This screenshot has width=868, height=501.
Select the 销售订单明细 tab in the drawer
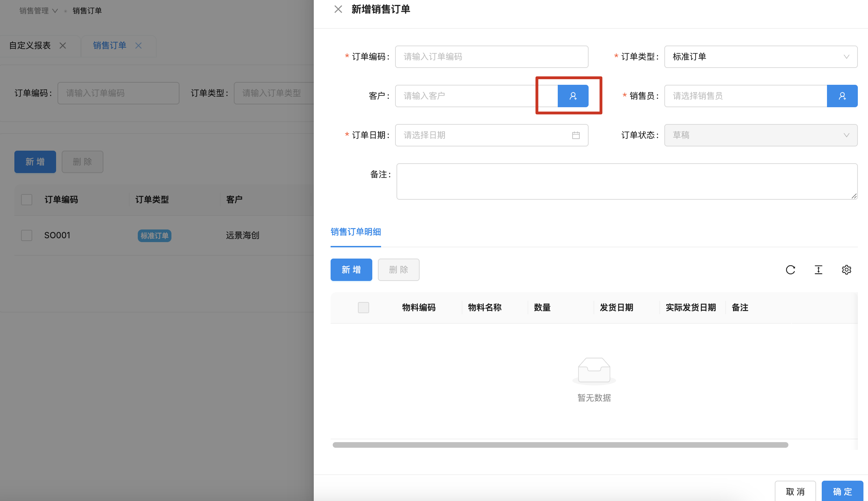coord(355,232)
